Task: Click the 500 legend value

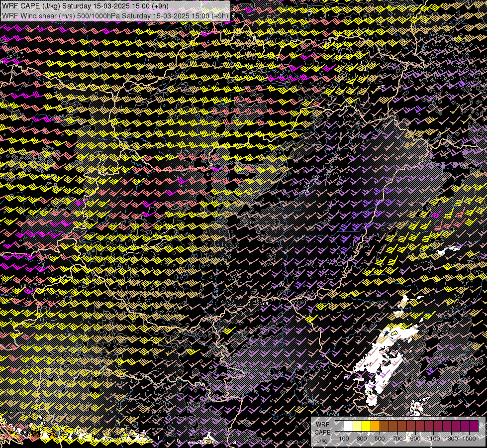Action: [380, 439]
